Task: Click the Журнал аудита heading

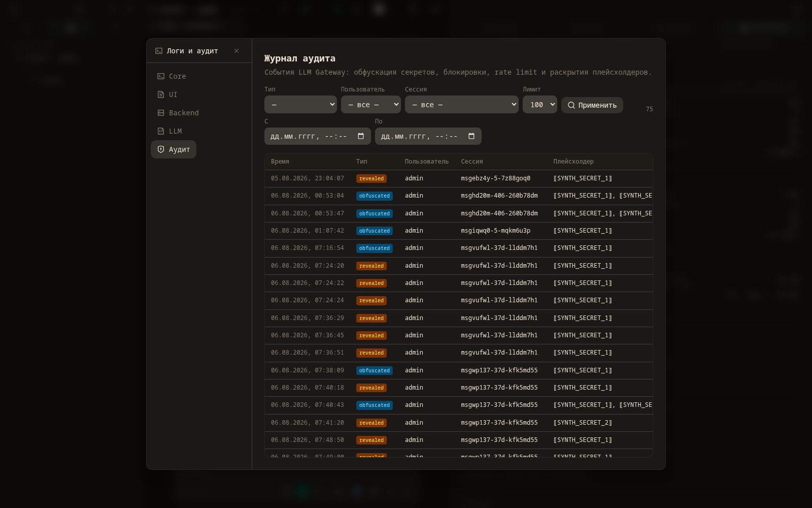Action: pos(300,58)
